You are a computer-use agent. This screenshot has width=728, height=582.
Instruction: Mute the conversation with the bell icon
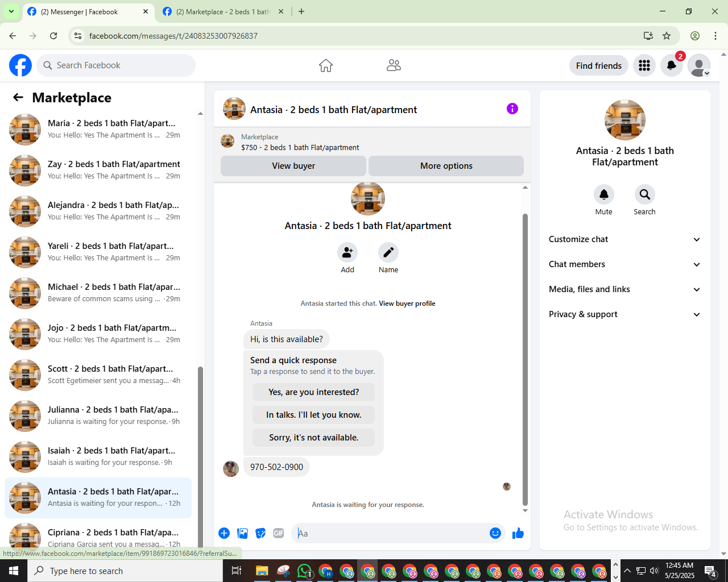(x=604, y=194)
